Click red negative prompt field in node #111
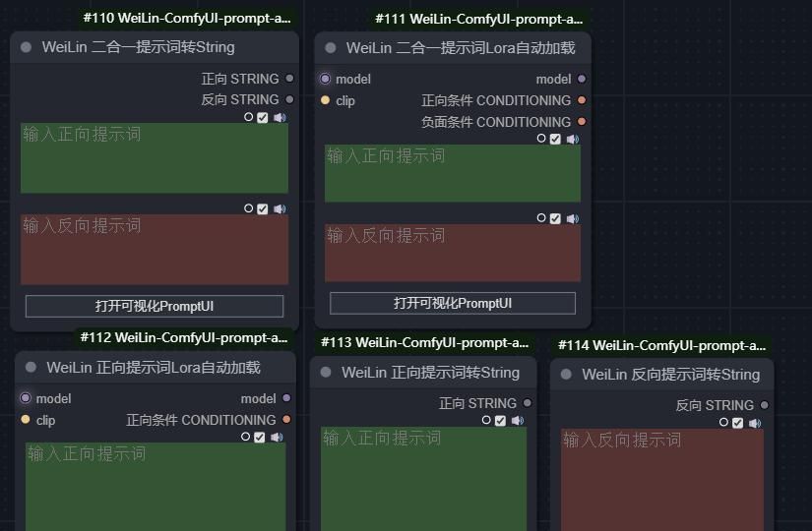Viewport: 812px width, 531px height. coord(453,253)
